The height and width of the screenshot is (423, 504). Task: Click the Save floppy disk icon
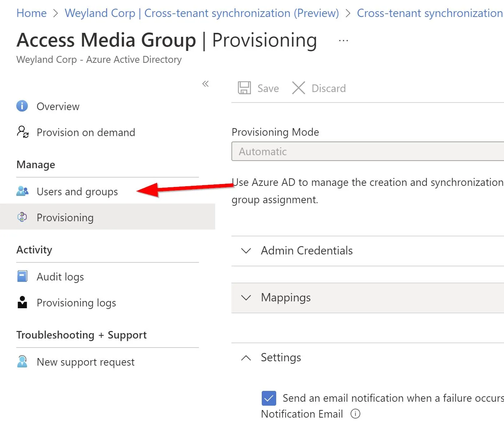[x=244, y=88]
